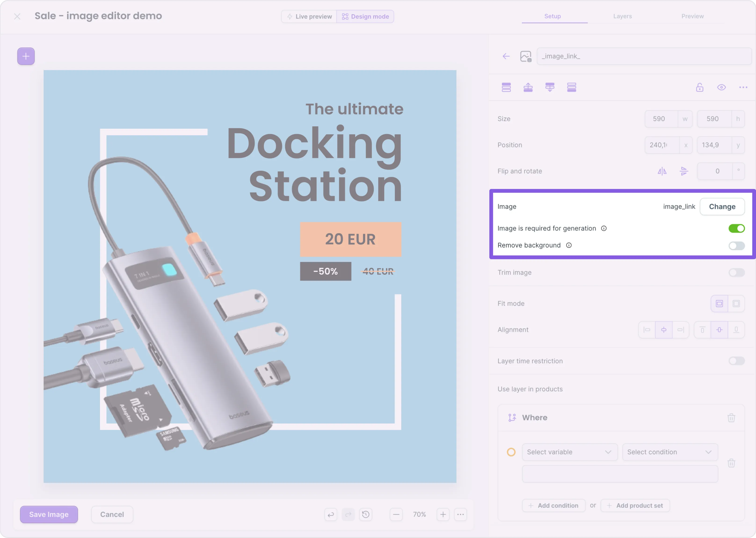The width and height of the screenshot is (756, 538).
Task: Close the image editor with the X icon
Action: pos(17,16)
